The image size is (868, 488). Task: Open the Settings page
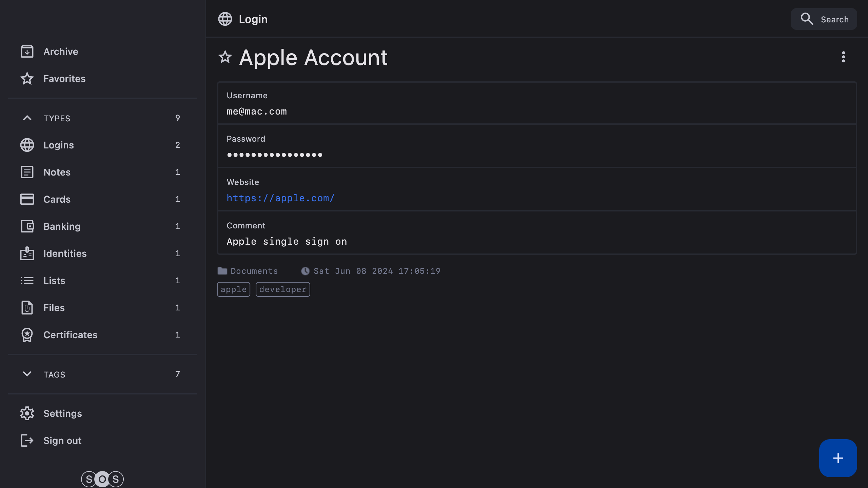click(x=63, y=413)
